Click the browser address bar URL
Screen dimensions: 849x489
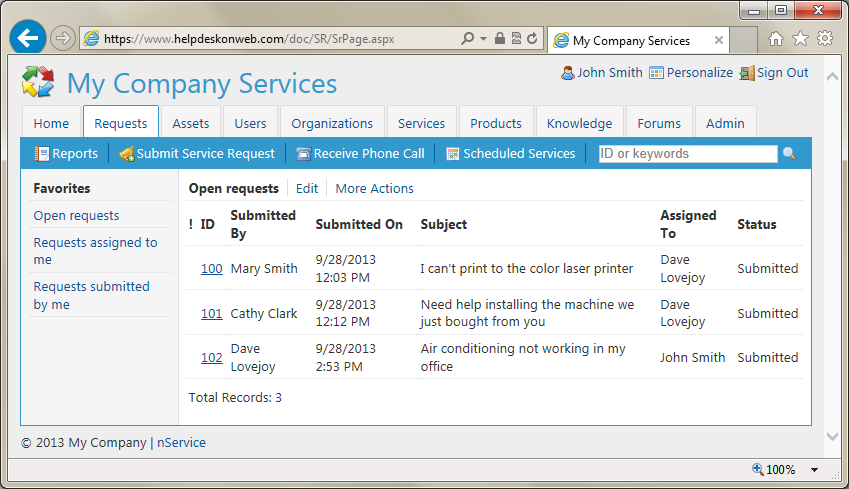249,39
